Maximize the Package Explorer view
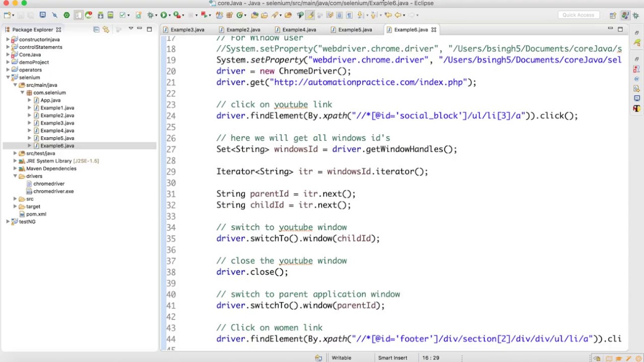Viewport: 644px width, 362px height. [149, 29]
